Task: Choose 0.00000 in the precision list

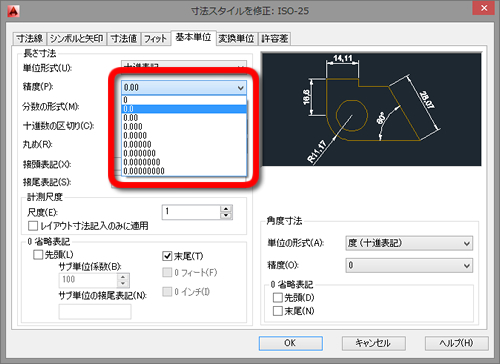Action: coord(184,144)
